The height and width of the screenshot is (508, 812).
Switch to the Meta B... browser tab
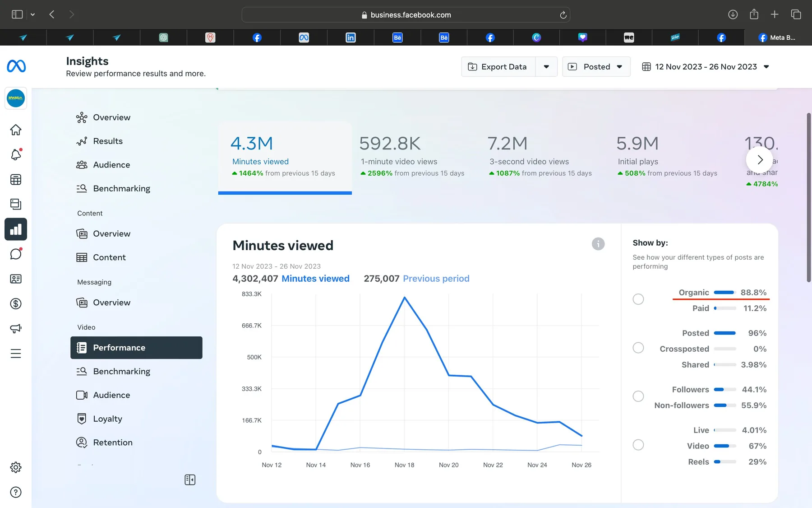[x=778, y=37]
